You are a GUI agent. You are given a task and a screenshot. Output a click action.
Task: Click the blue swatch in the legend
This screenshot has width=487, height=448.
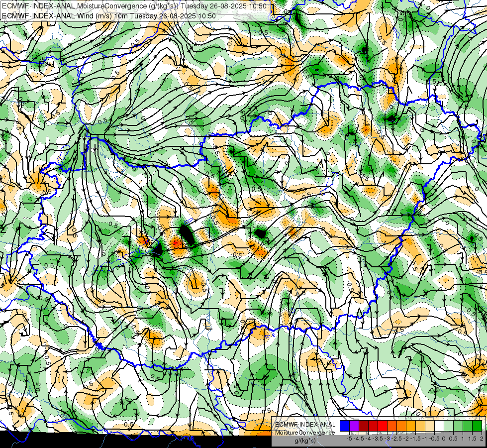(x=345, y=426)
